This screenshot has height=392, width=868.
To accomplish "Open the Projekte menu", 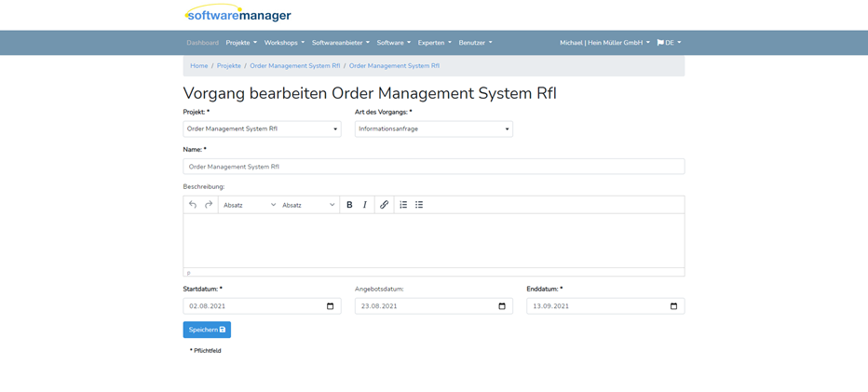I will coord(241,43).
